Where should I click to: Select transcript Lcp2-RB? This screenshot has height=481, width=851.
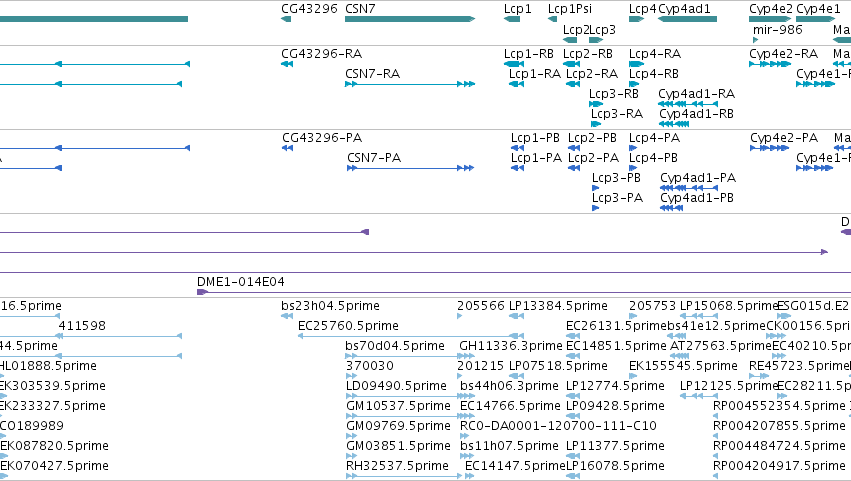588,54
